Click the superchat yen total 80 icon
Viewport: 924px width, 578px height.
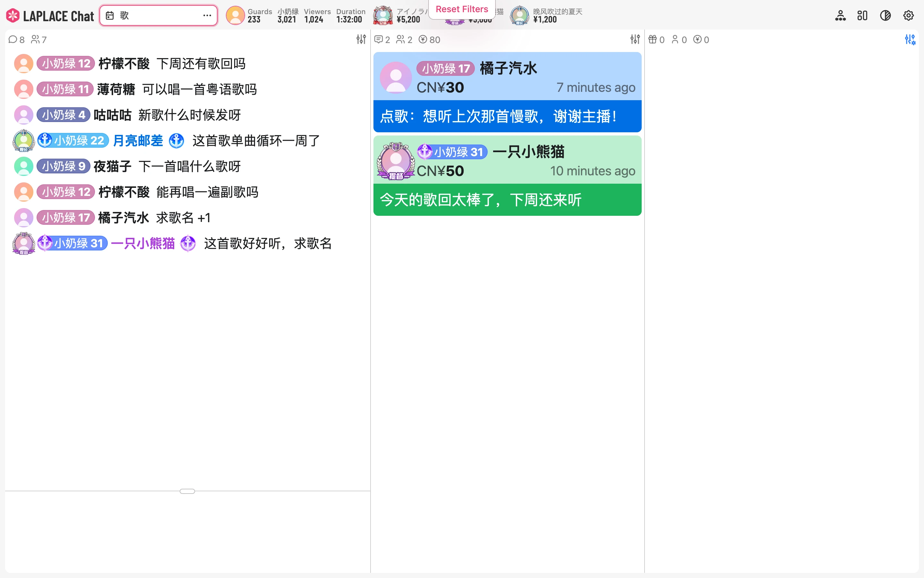(423, 39)
